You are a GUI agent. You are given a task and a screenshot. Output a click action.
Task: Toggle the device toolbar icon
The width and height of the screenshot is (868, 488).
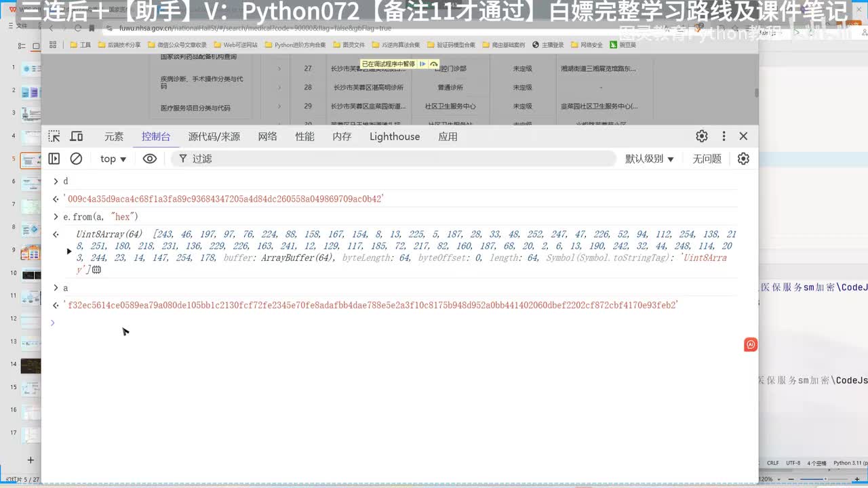(77, 136)
